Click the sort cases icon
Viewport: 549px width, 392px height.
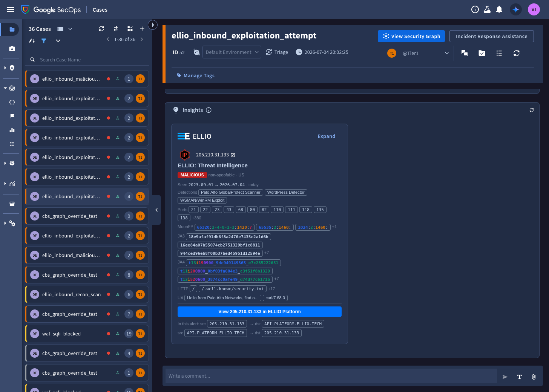point(32,41)
